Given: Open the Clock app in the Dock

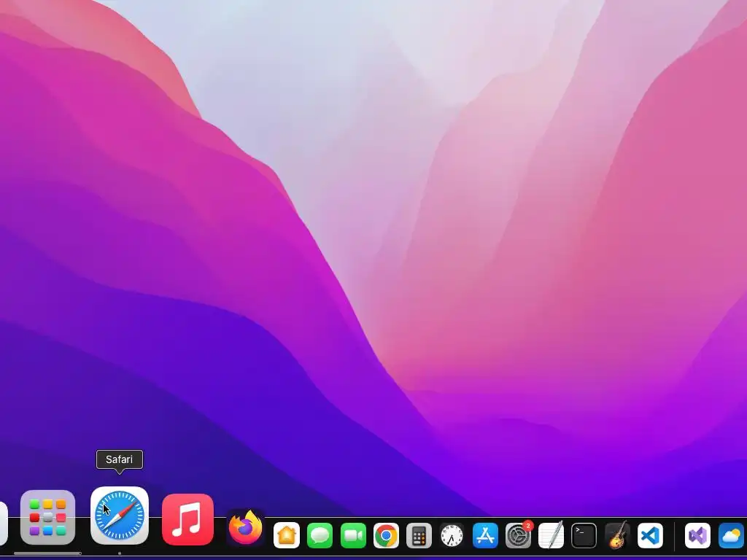Looking at the screenshot, I should click(452, 535).
